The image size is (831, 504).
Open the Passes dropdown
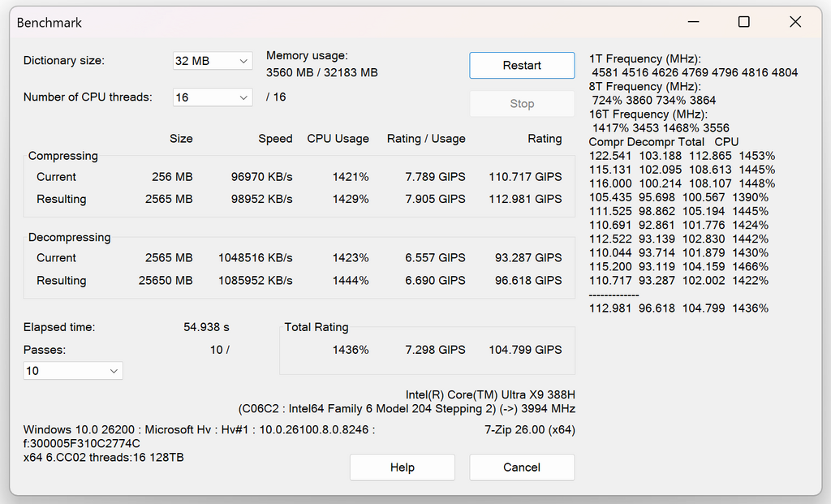coord(71,370)
